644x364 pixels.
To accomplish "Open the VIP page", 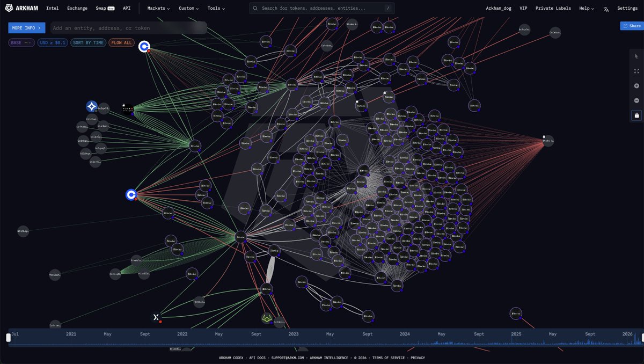I will pyautogui.click(x=523, y=8).
